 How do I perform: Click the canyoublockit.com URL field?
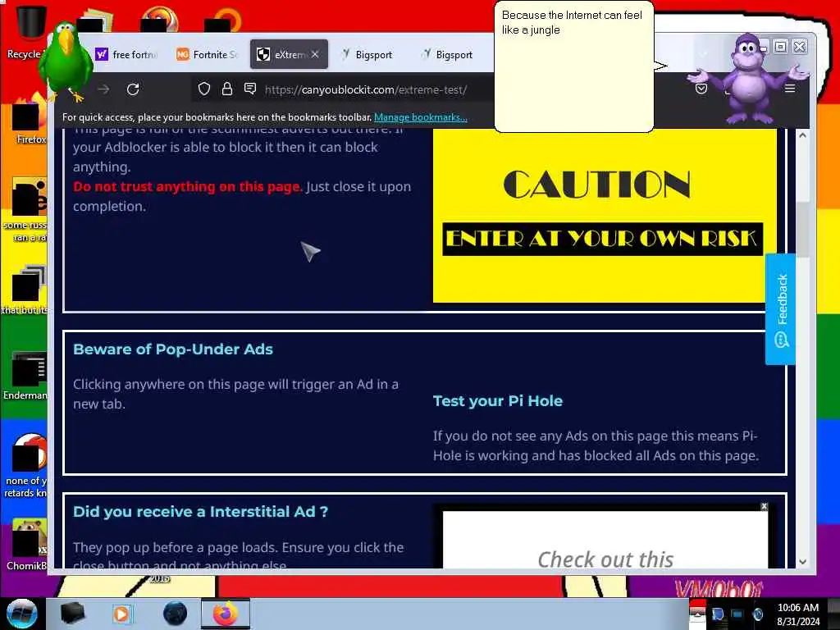pyautogui.click(x=366, y=89)
